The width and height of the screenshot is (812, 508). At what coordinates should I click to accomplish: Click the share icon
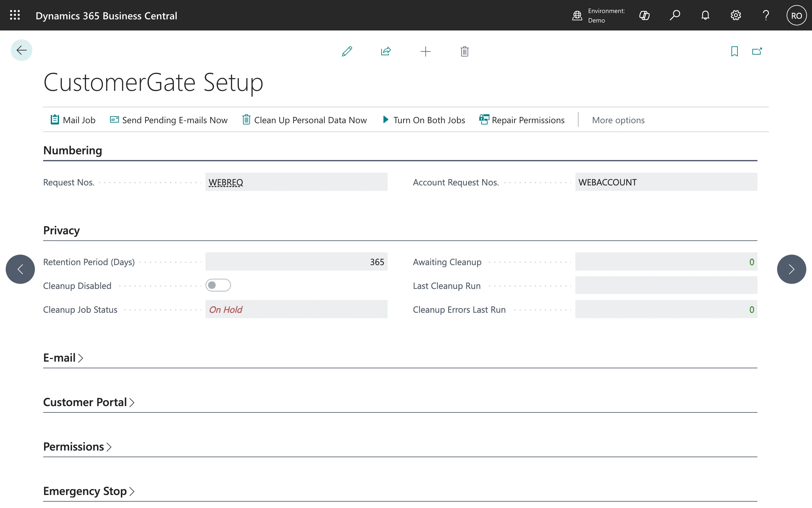[x=386, y=51]
